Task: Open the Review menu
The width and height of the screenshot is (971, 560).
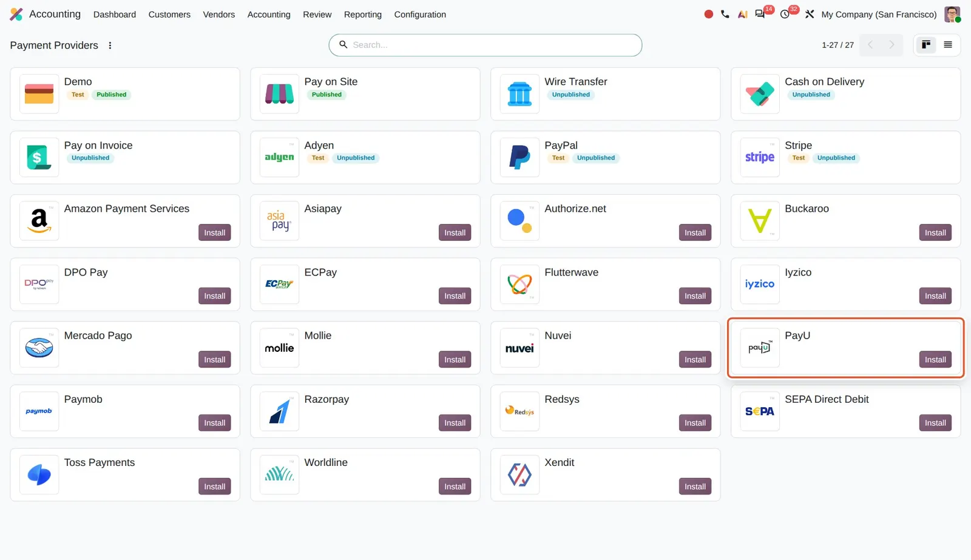Action: click(x=317, y=15)
